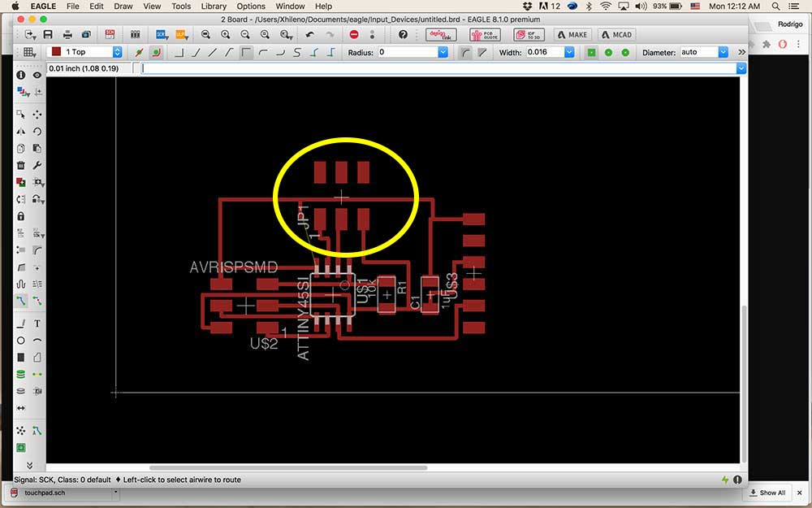The height and width of the screenshot is (508, 812).
Task: Toggle walkaround obstacles routing mode
Action: (x=156, y=52)
